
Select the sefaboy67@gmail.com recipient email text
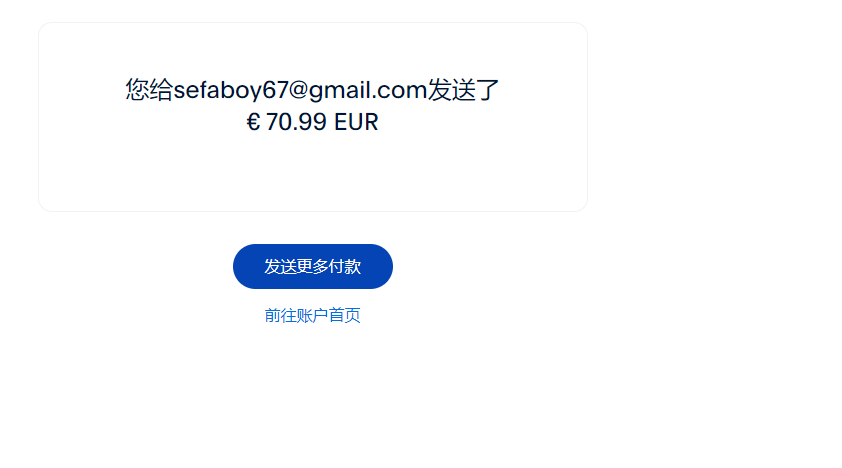(x=300, y=90)
